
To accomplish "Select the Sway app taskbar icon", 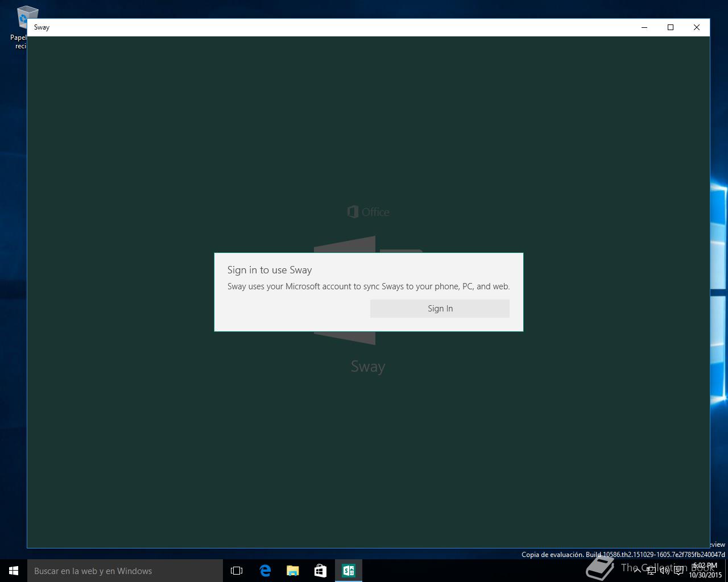I will tap(348, 571).
